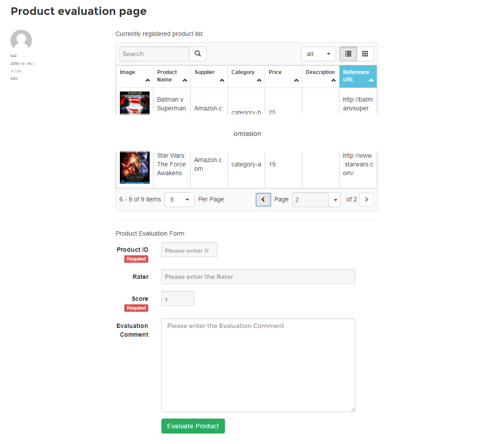Image resolution: width=504 pixels, height=444 pixels.
Task: Sort table by Product Name column
Action: tap(171, 76)
